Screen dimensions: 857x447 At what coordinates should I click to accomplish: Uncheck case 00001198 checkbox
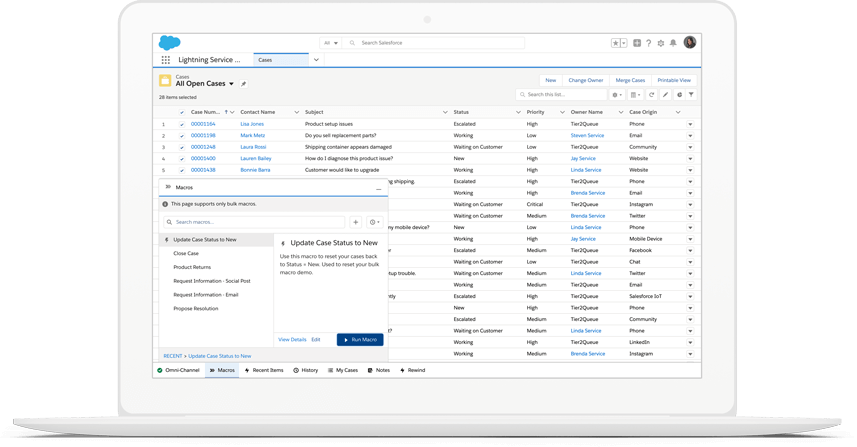(182, 136)
